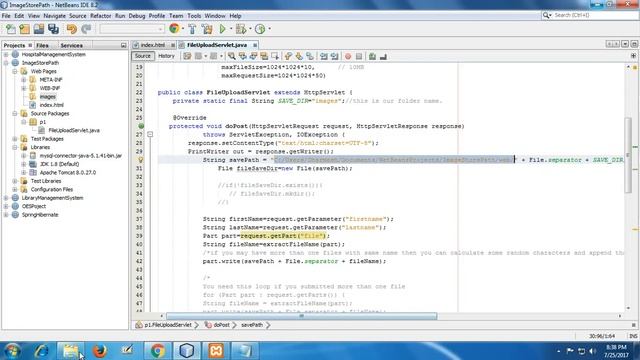Click the Debug Project icon

pyautogui.click(x=241, y=29)
